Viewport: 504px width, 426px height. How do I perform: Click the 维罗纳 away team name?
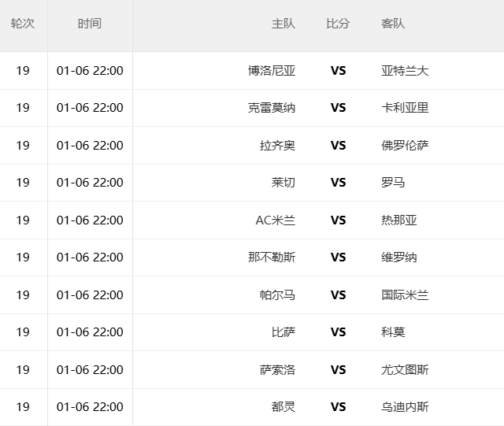click(399, 257)
